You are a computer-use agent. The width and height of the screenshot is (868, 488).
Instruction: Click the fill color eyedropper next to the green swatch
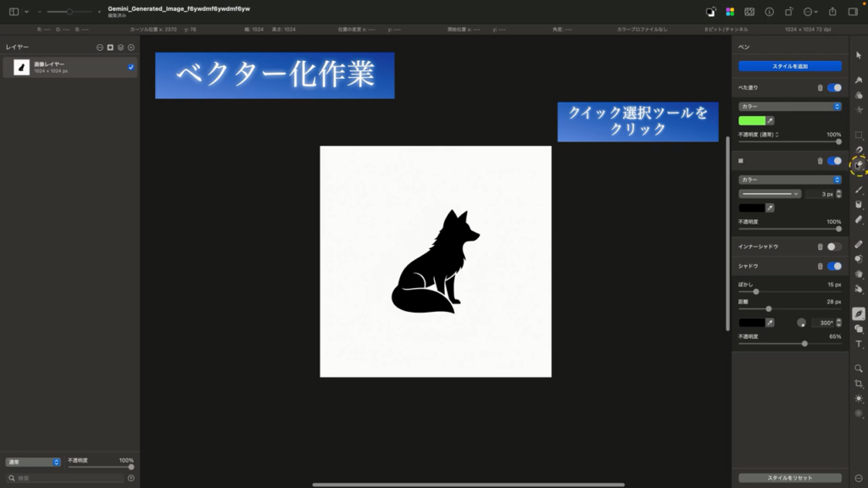[x=770, y=120]
